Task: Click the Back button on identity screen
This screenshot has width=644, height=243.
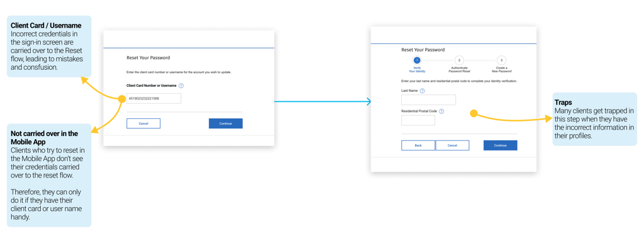Action: point(418,145)
